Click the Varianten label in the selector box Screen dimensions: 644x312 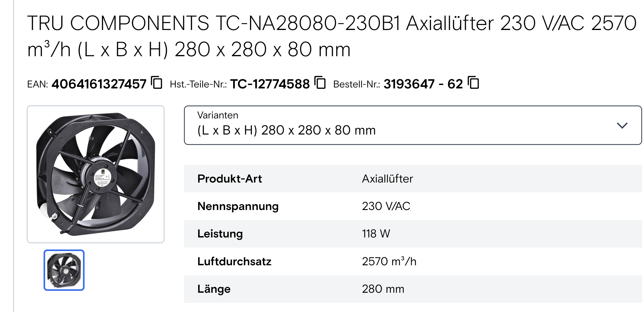pos(218,115)
